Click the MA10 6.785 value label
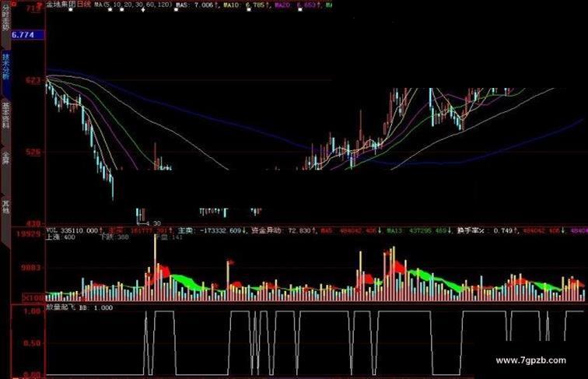588x379 pixels. (x=247, y=5)
